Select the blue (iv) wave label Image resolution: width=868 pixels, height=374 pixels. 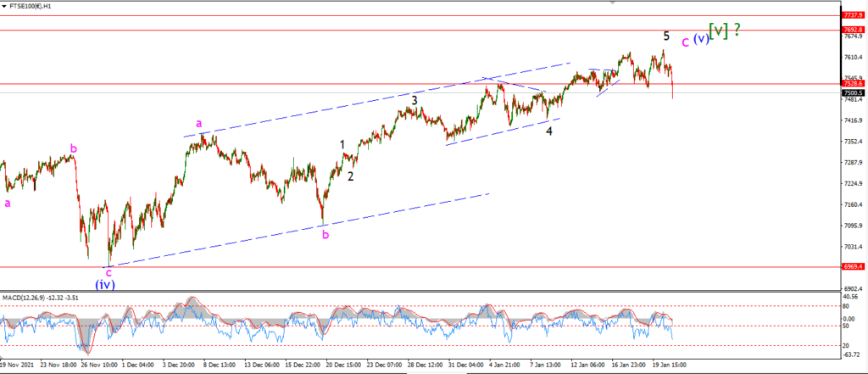(104, 285)
